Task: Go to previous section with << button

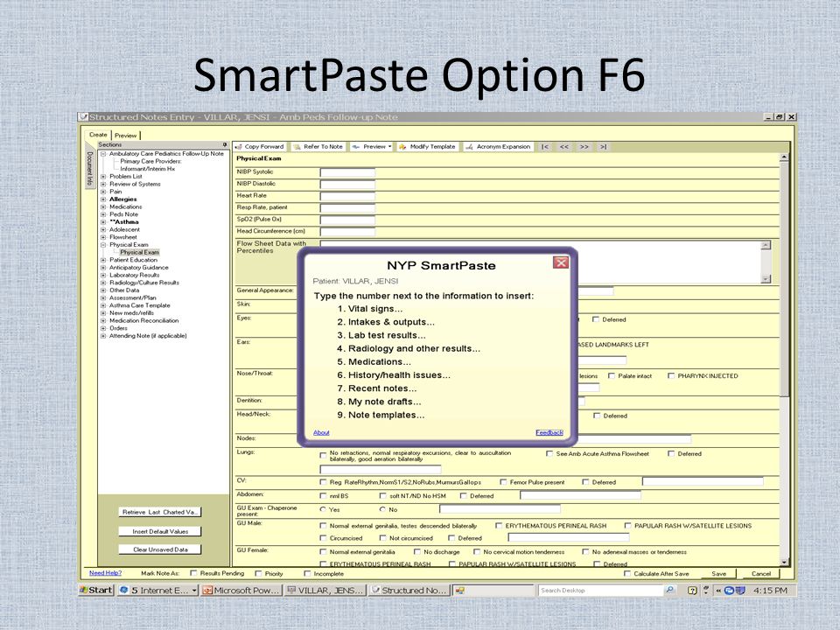Action: (564, 147)
